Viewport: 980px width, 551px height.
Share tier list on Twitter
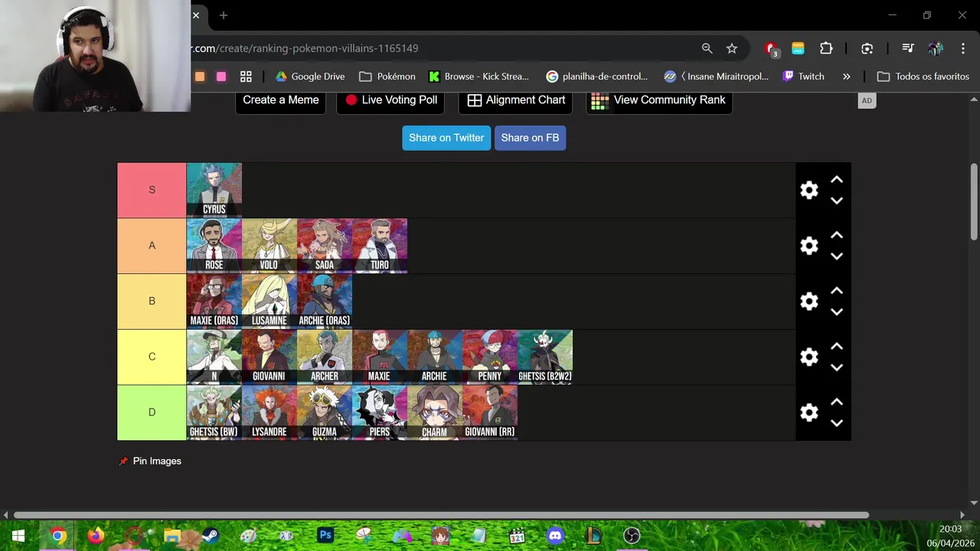[x=446, y=138]
